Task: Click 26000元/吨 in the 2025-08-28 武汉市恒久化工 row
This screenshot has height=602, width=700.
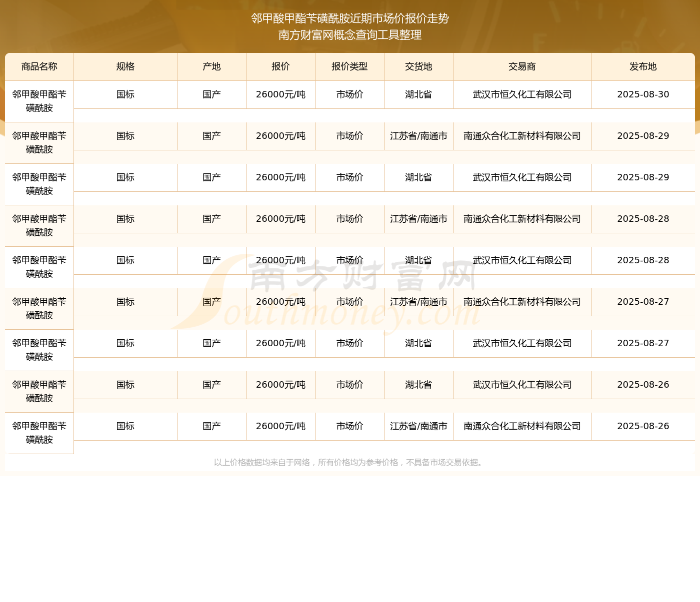Action: pyautogui.click(x=280, y=260)
